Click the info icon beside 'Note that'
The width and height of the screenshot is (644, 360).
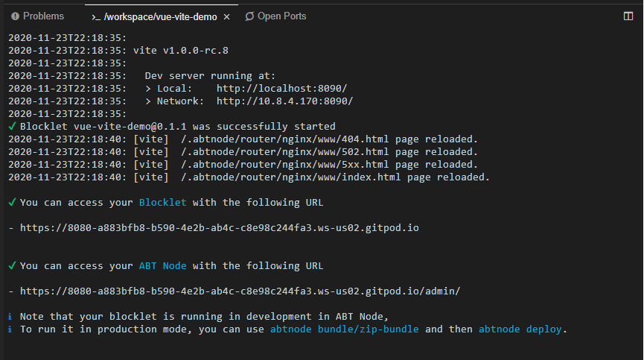coord(10,316)
